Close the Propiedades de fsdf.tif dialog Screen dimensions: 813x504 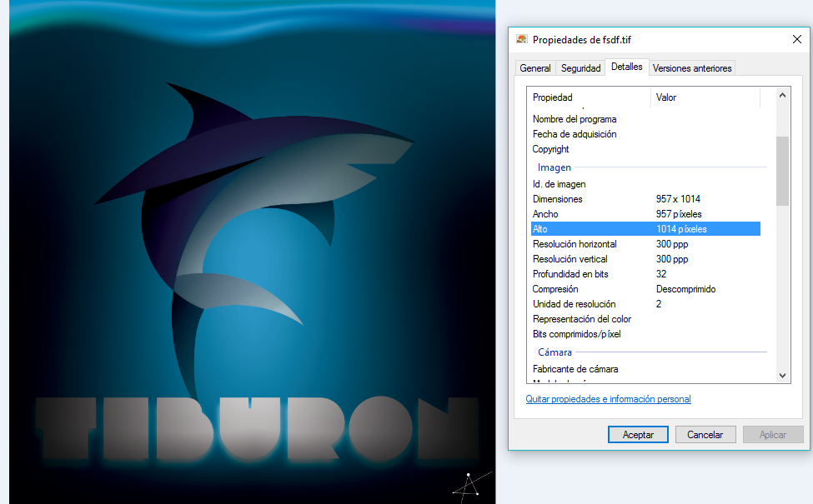point(796,39)
